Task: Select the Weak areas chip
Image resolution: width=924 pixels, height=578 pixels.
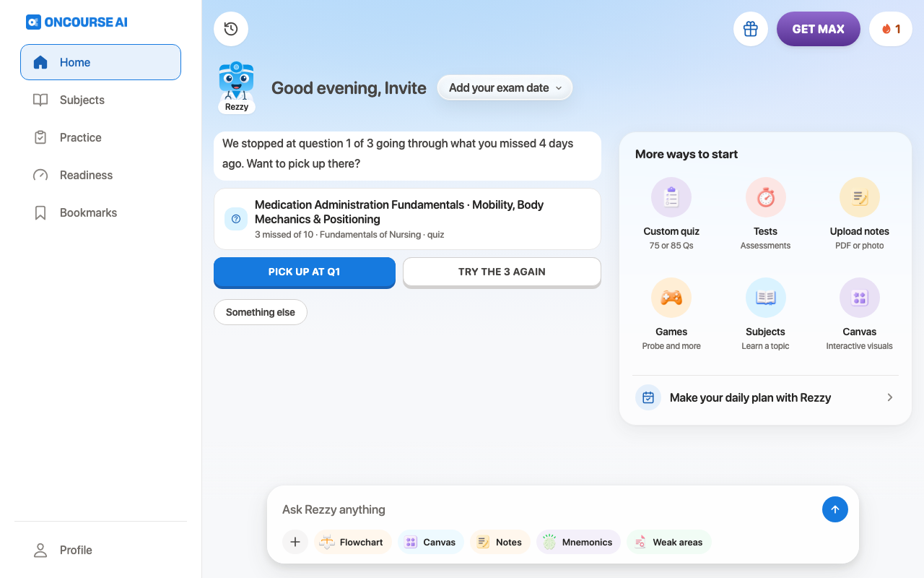Action: (x=669, y=542)
